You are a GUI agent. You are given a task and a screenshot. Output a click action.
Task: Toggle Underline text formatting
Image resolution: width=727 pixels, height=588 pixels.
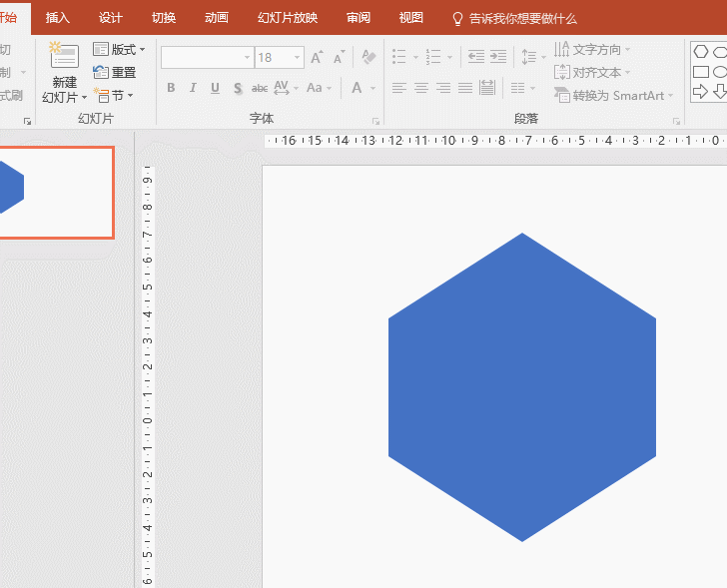pyautogui.click(x=215, y=88)
